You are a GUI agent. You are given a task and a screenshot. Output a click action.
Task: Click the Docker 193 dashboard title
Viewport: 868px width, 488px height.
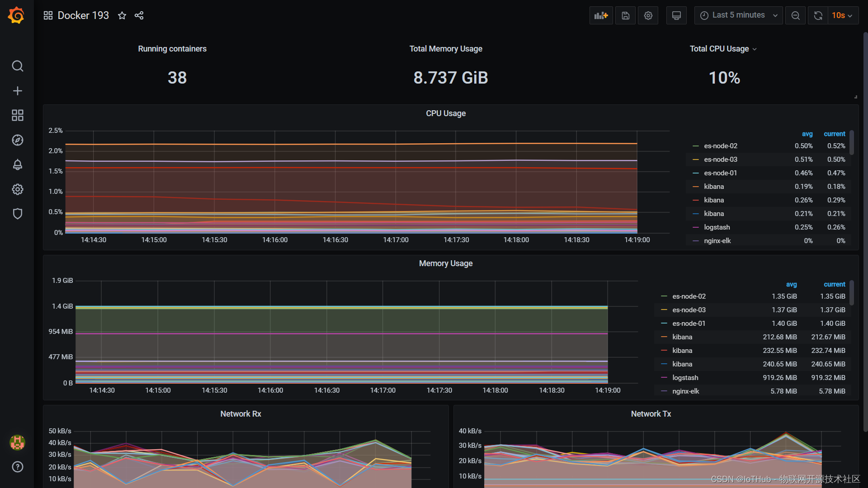(x=83, y=15)
